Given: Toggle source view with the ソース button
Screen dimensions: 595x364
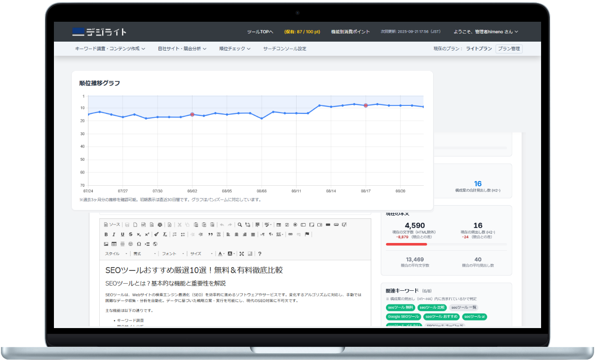Looking at the screenshot, I should pos(112,225).
